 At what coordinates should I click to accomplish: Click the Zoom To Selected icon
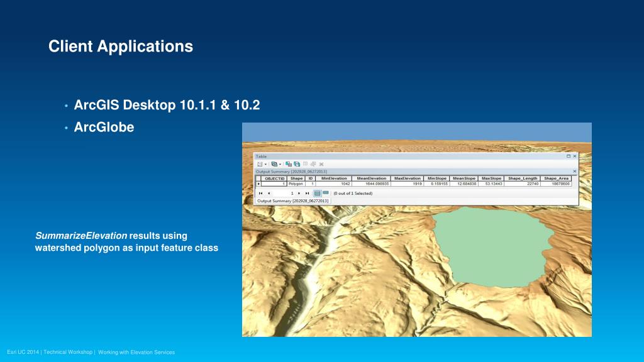[x=313, y=164]
